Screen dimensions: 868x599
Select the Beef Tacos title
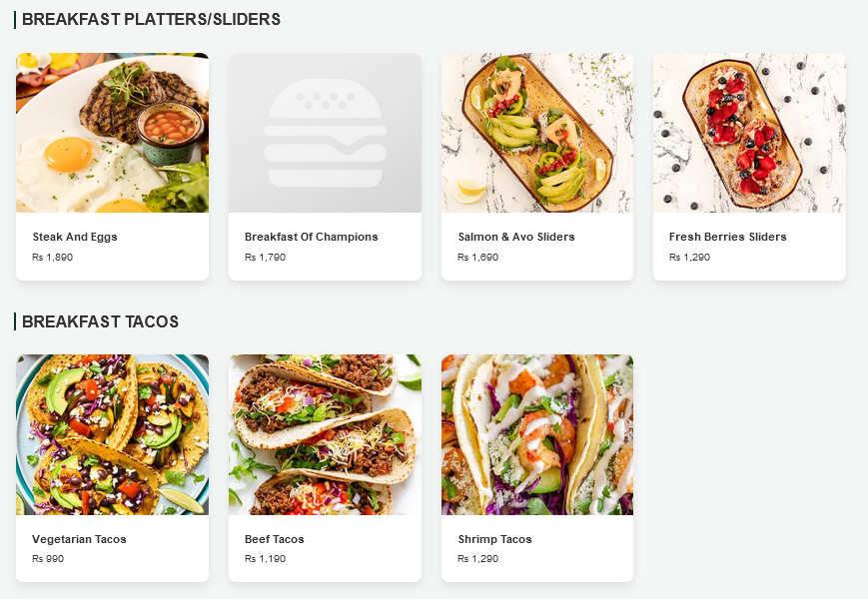(x=274, y=539)
